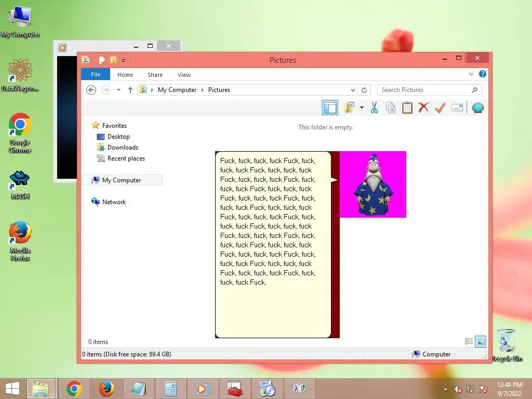Click Firefox in the taskbar

coord(106,389)
